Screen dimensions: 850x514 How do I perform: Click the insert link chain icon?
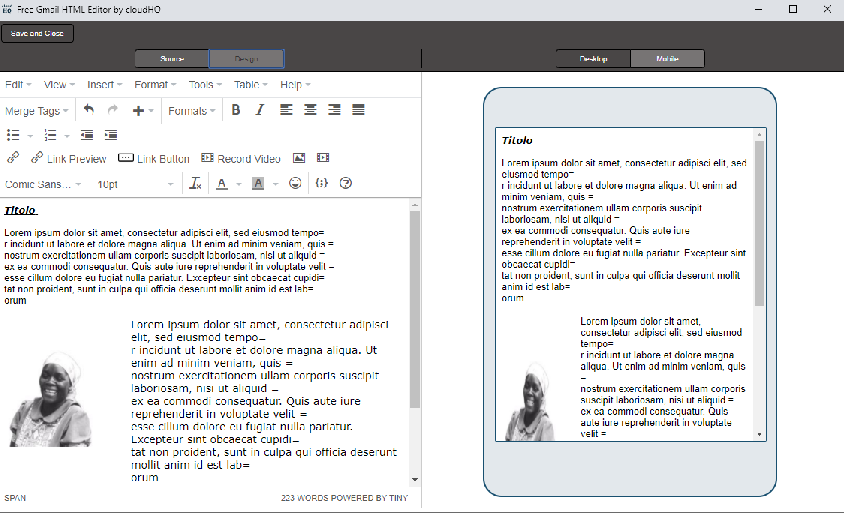[x=13, y=158]
